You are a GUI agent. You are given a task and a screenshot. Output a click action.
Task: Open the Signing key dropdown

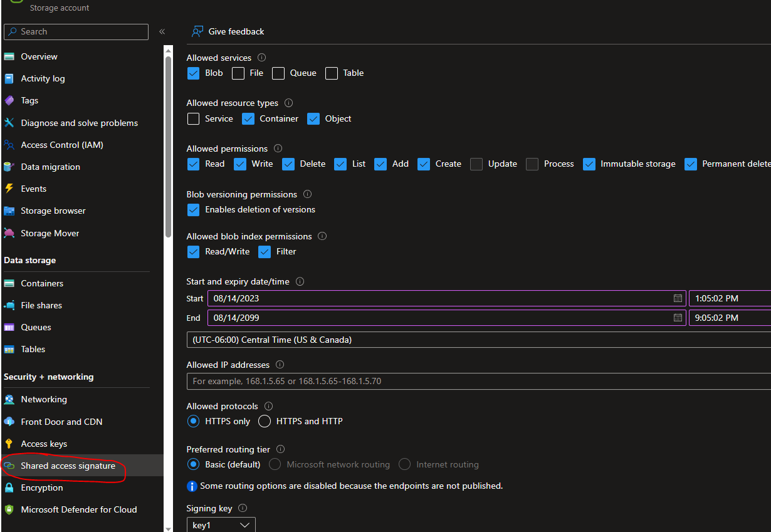[x=221, y=525]
